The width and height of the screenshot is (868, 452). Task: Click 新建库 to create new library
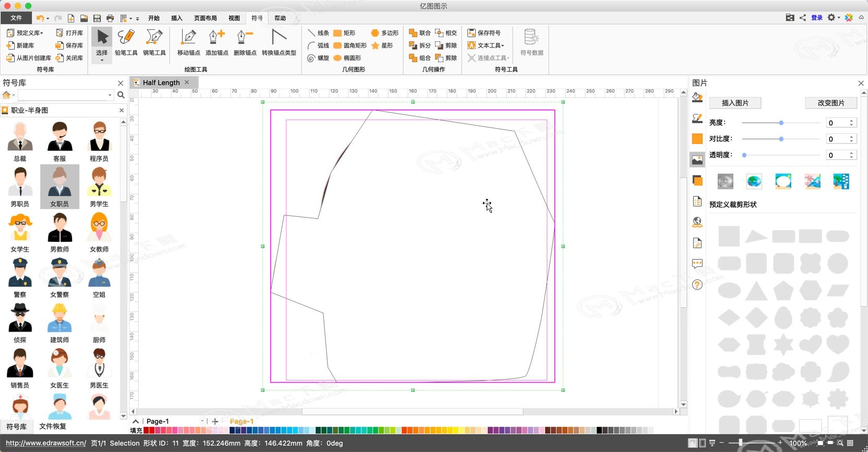(20, 45)
